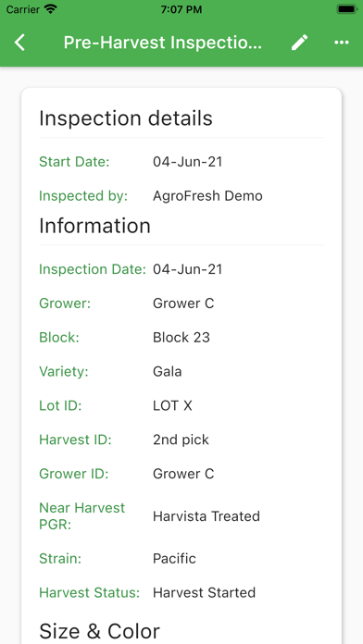Tap the 2nd pick harvest value
This screenshot has width=363, height=644.
pyautogui.click(x=181, y=440)
